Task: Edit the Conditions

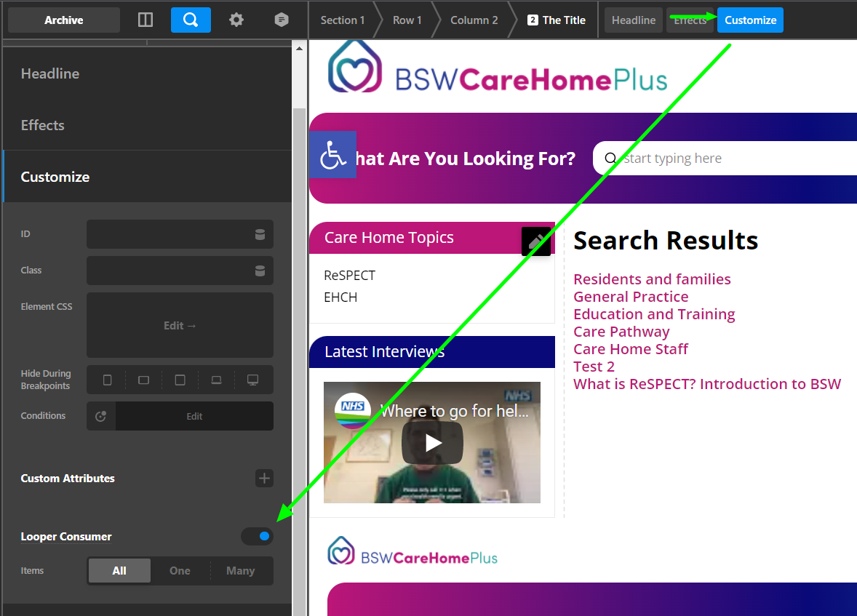Action: (x=194, y=416)
